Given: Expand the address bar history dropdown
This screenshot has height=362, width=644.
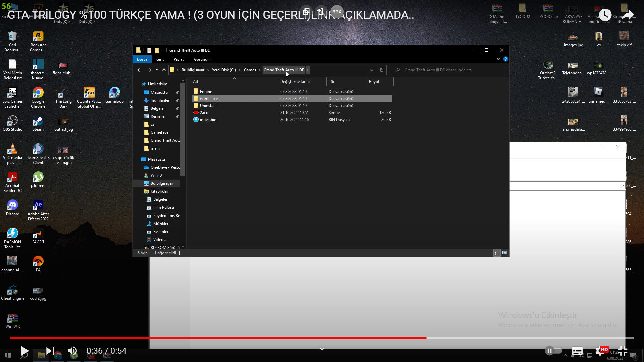Looking at the screenshot, I should [x=371, y=70].
